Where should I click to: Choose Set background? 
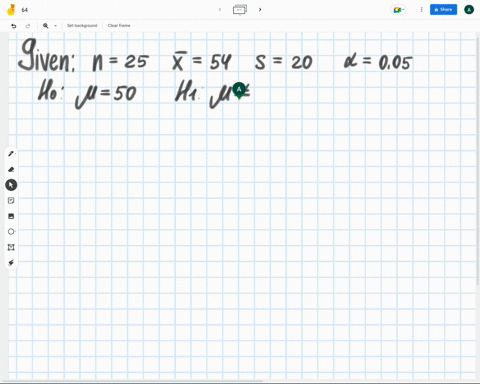coord(82,26)
